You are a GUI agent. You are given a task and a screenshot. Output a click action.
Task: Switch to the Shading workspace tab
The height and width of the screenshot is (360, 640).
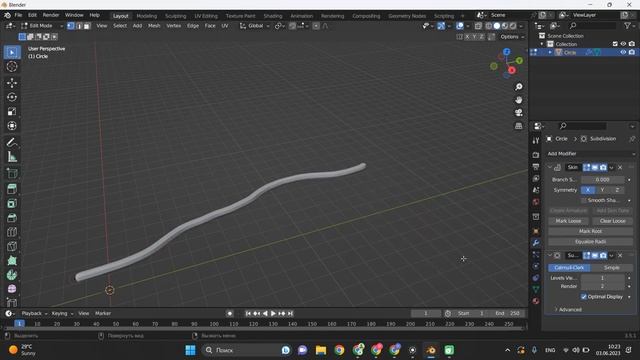tap(273, 16)
